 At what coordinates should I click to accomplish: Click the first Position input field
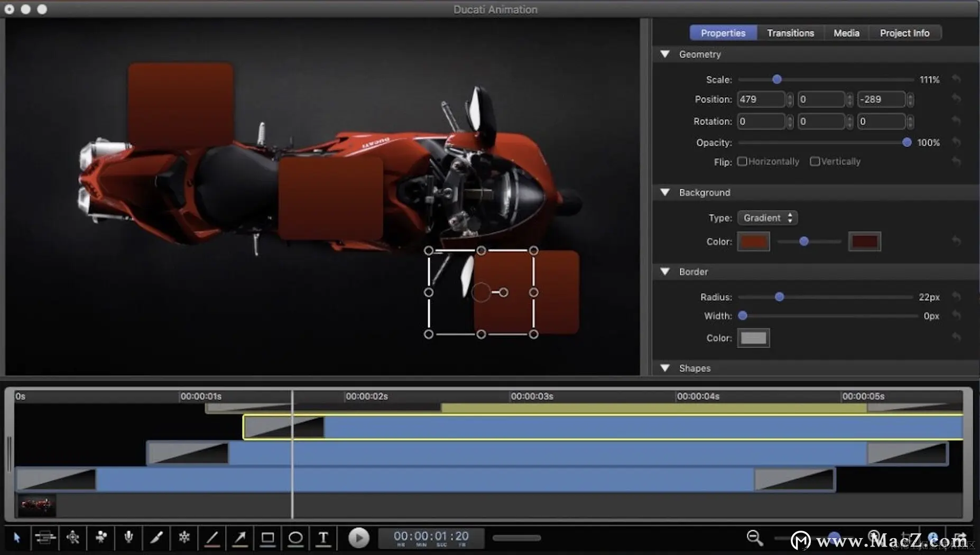coord(760,99)
